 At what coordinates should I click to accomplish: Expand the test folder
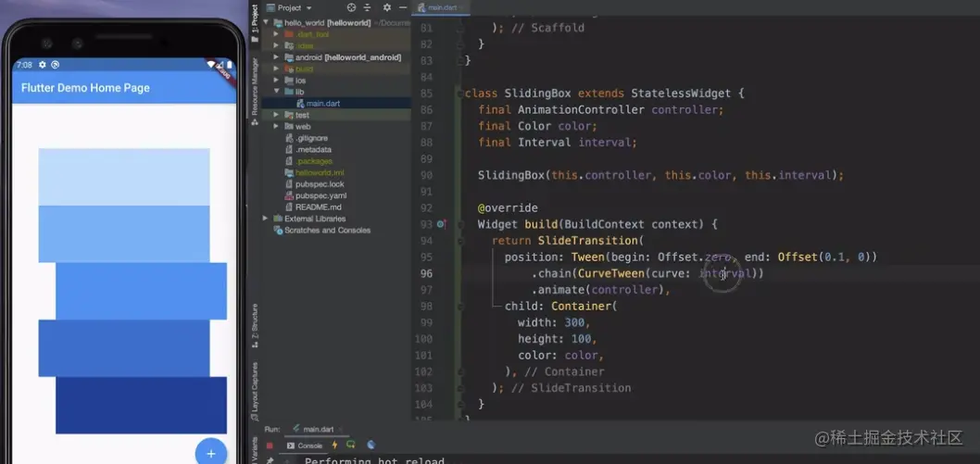tap(276, 115)
